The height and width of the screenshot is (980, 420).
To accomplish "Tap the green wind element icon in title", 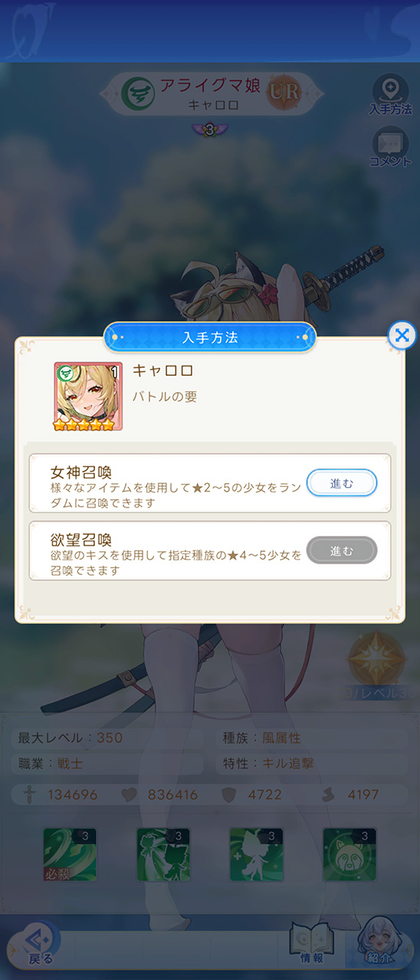I will coord(138,94).
